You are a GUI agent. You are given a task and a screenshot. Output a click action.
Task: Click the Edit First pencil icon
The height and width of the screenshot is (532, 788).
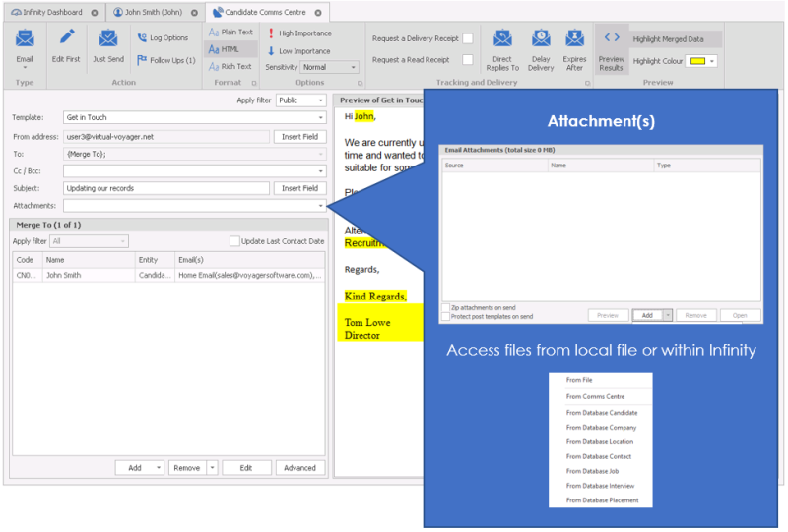pyautogui.click(x=67, y=39)
